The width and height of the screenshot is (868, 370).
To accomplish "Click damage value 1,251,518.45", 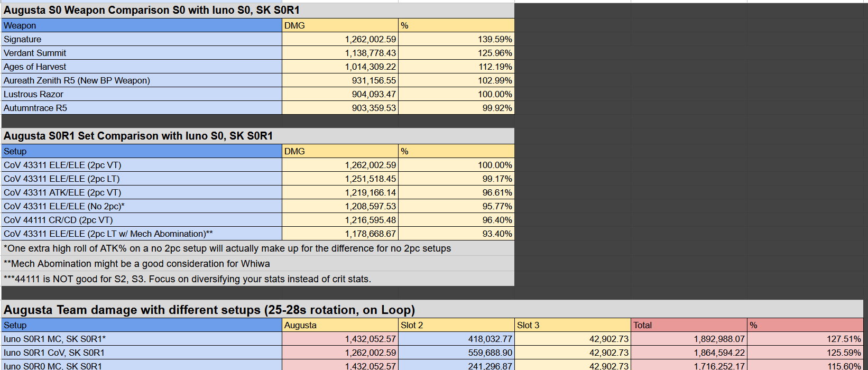I will click(340, 179).
